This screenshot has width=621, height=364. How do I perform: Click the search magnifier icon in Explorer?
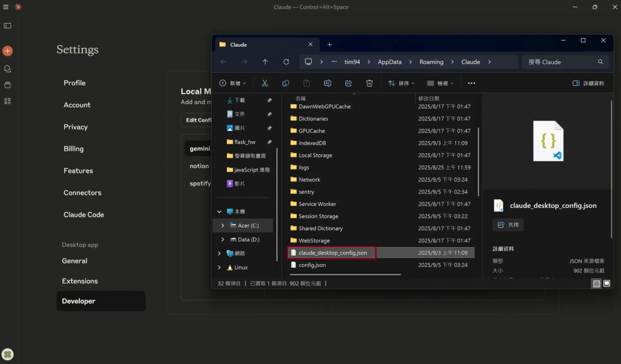coord(600,62)
